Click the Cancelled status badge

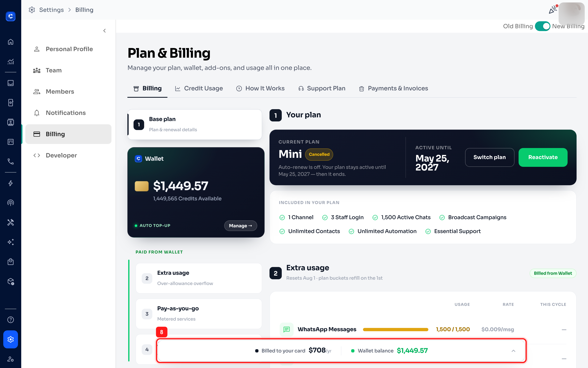tap(319, 154)
